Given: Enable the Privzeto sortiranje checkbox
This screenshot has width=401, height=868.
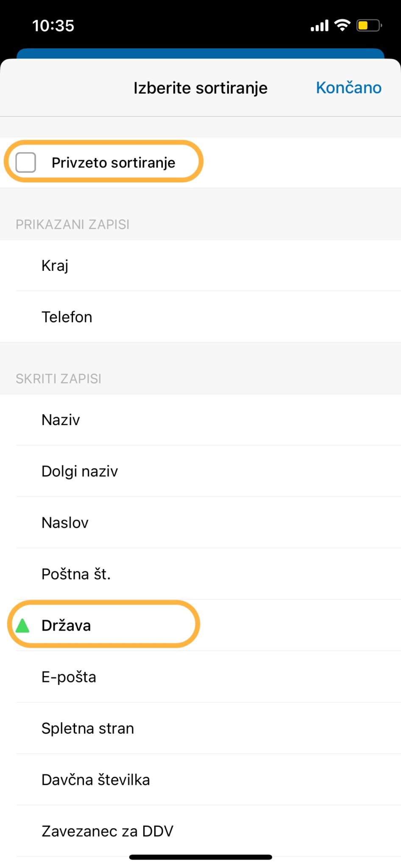Looking at the screenshot, I should click(x=26, y=161).
